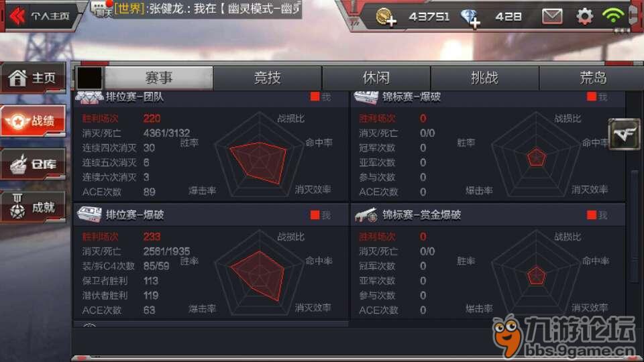Open the CF logo side button
This screenshot has height=362, width=644.
pos(624,134)
